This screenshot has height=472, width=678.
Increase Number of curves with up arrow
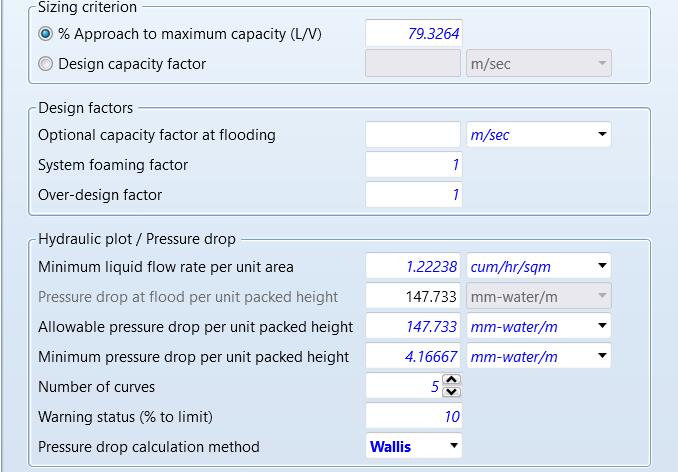pos(451,381)
